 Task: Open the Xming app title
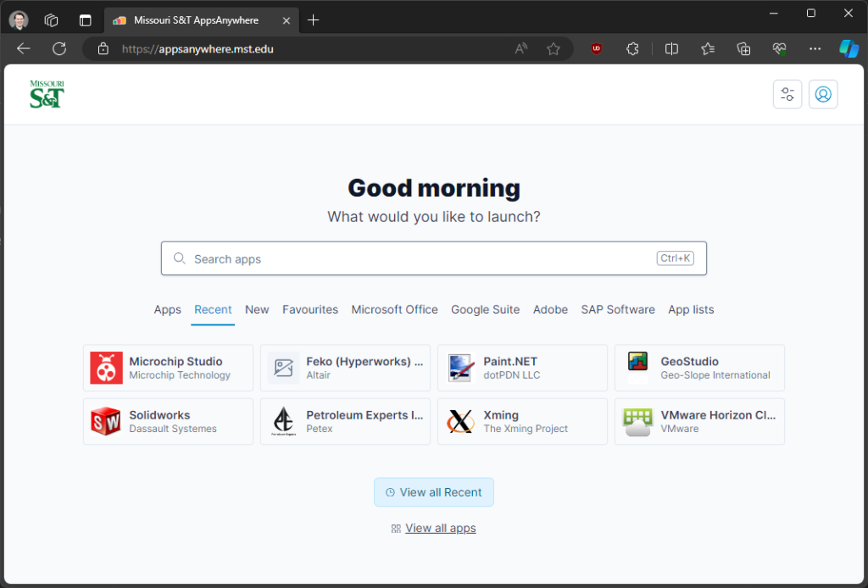(x=501, y=415)
